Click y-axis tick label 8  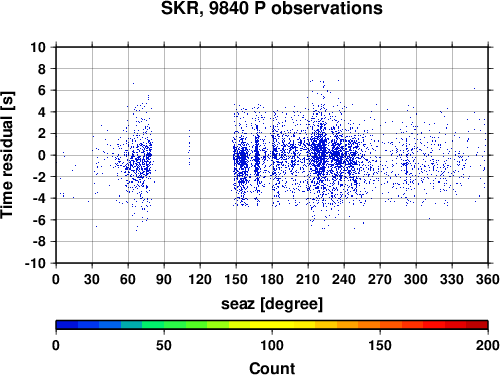click(42, 69)
